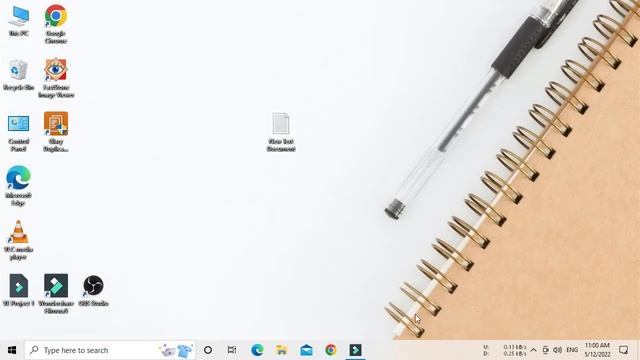Select the Wondershare Filmora desktop shortcut
The height and width of the screenshot is (360, 640).
(x=56, y=294)
